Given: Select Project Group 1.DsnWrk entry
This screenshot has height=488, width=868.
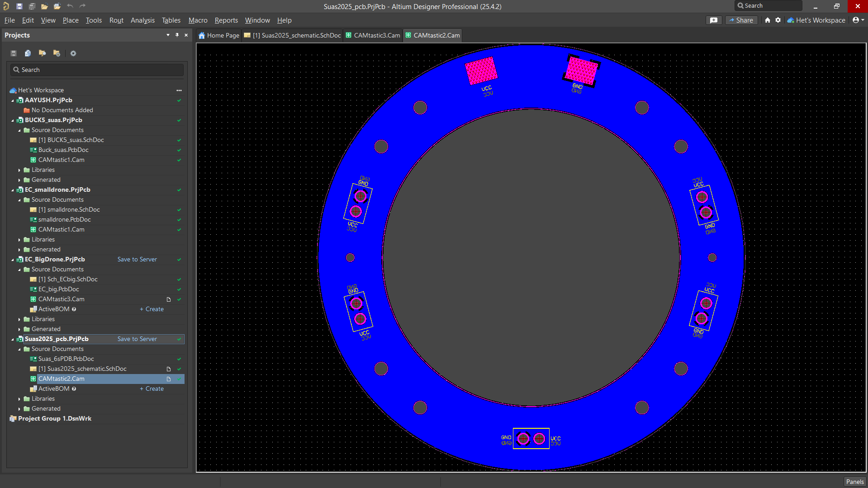Looking at the screenshot, I should (x=55, y=418).
